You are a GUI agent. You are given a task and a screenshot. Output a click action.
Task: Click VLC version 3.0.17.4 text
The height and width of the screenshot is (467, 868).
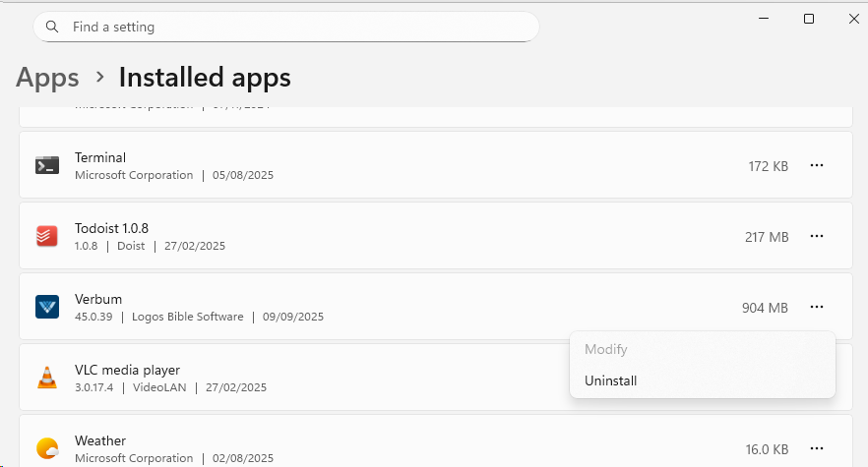tap(94, 387)
